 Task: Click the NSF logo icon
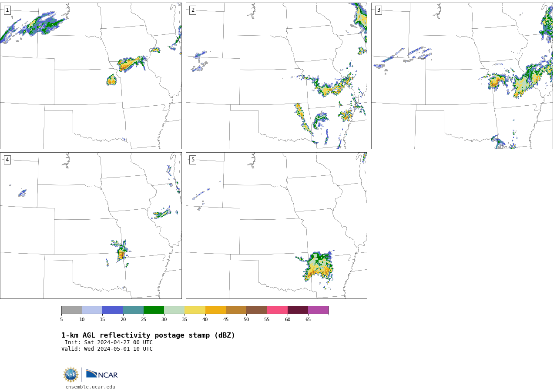click(71, 375)
